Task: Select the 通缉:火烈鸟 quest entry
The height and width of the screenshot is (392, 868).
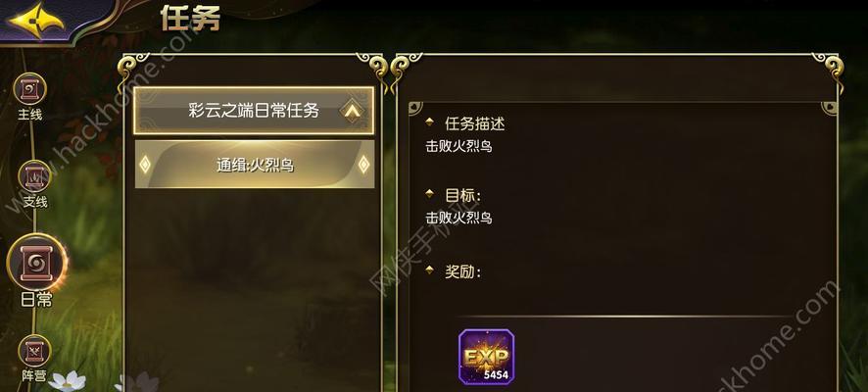Action: (x=255, y=165)
